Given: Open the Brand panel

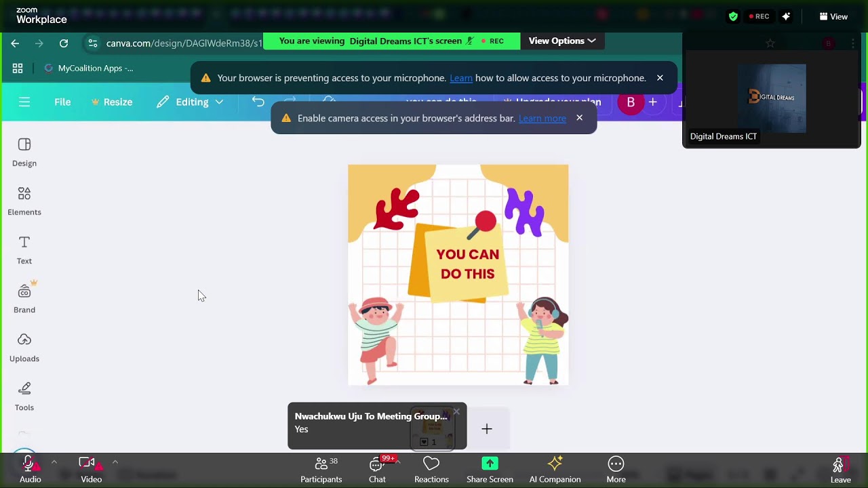Looking at the screenshot, I should coord(24,299).
